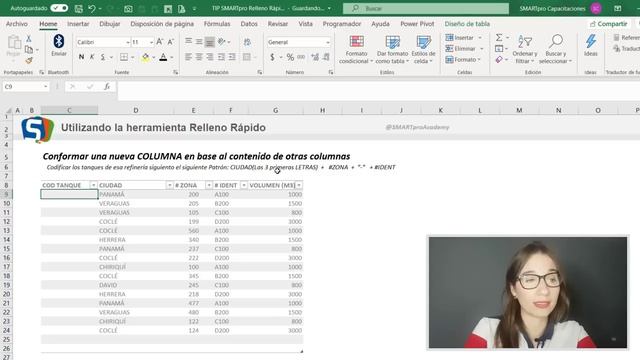Click the undo arrow icon
The width and height of the screenshot is (640, 360).
[92, 8]
